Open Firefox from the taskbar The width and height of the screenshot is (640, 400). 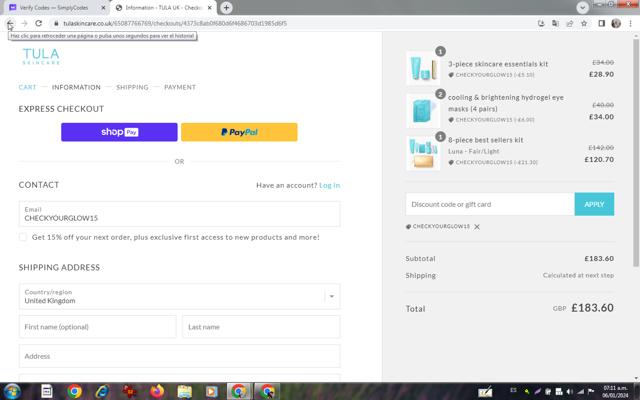pyautogui.click(x=157, y=391)
